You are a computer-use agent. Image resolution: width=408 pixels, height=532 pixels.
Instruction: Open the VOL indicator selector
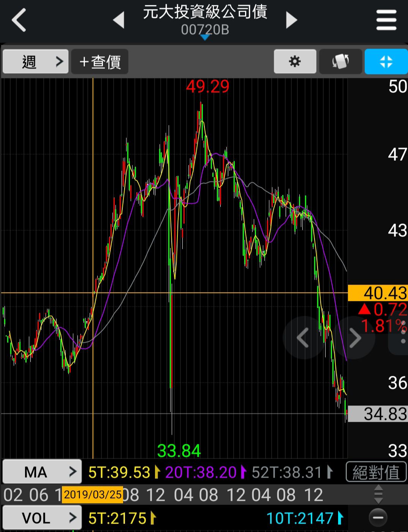[x=42, y=518]
